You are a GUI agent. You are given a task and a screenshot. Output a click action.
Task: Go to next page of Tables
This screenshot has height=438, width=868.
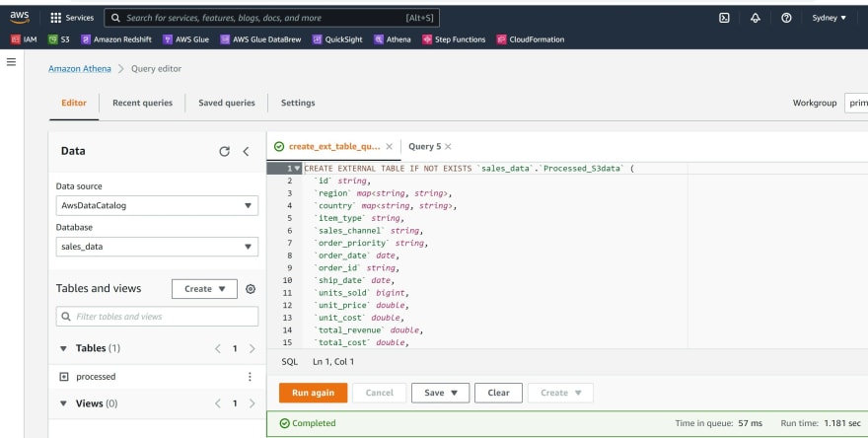point(252,348)
